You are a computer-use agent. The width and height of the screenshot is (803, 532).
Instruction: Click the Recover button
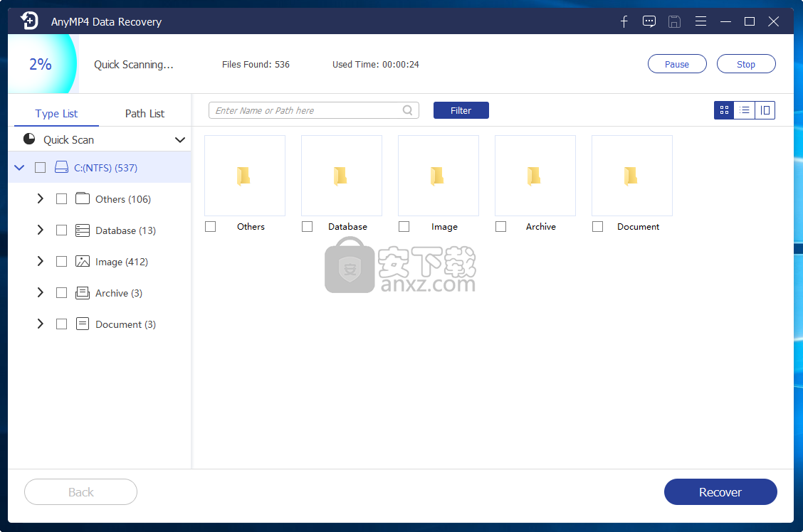pyautogui.click(x=720, y=491)
